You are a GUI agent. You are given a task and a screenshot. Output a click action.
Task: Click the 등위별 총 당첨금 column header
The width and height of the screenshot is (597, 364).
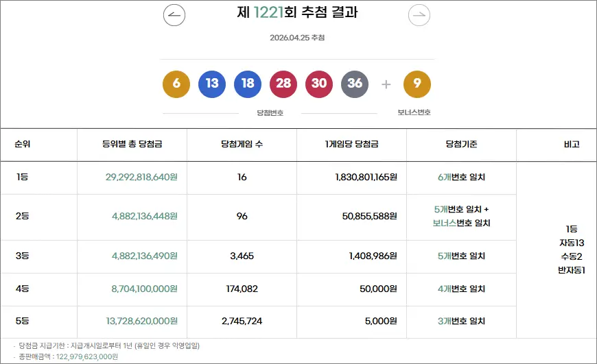(132, 145)
